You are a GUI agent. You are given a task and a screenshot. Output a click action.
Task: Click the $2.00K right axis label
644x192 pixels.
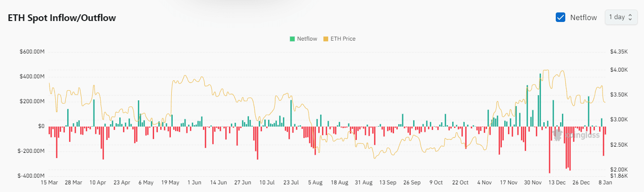coord(619,170)
